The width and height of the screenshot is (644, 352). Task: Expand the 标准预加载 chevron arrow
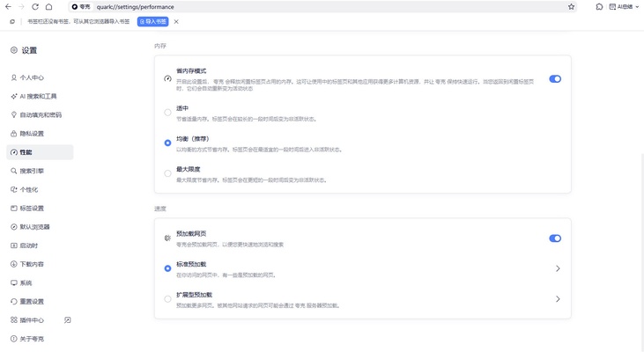558,268
